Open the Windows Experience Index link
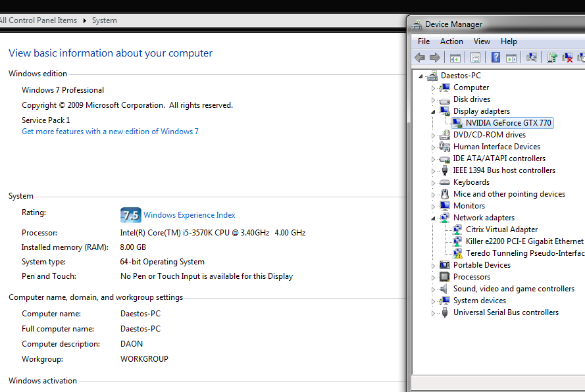This screenshot has height=392, width=585. click(189, 215)
